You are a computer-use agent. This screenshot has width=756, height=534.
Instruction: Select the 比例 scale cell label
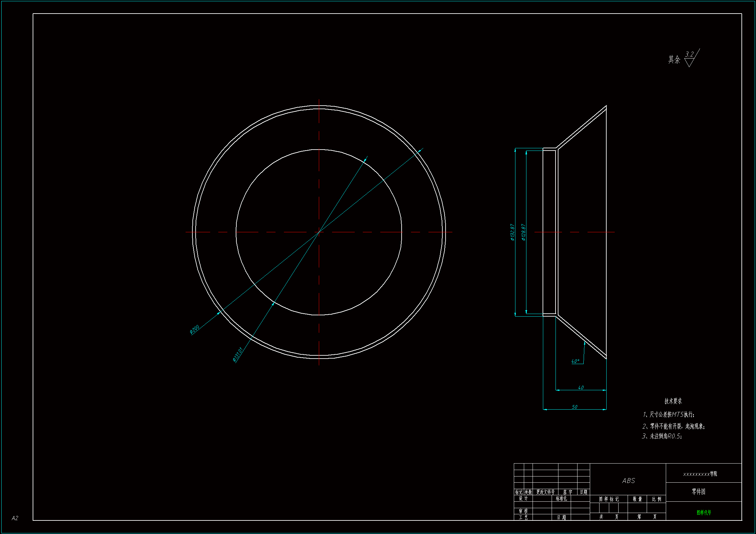point(656,499)
